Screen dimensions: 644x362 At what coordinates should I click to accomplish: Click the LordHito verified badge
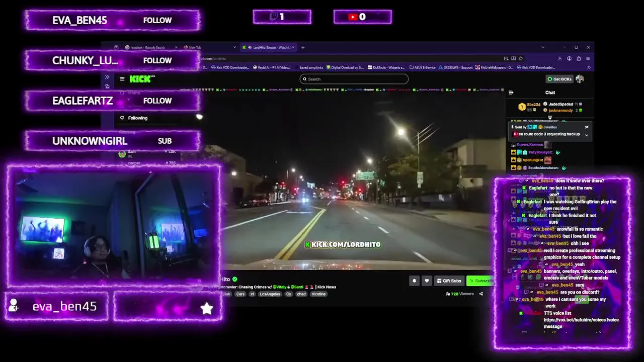tap(235, 279)
